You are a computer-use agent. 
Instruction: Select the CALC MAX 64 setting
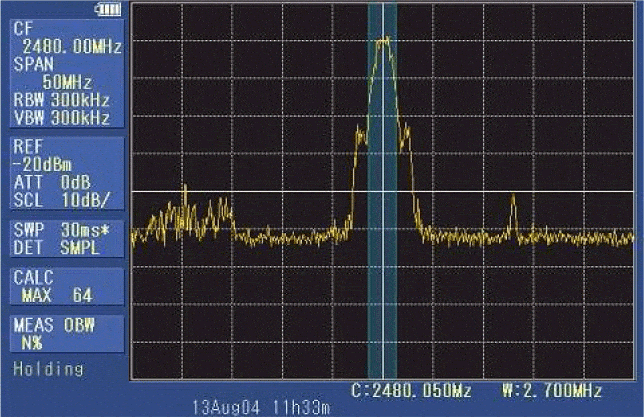(53, 286)
